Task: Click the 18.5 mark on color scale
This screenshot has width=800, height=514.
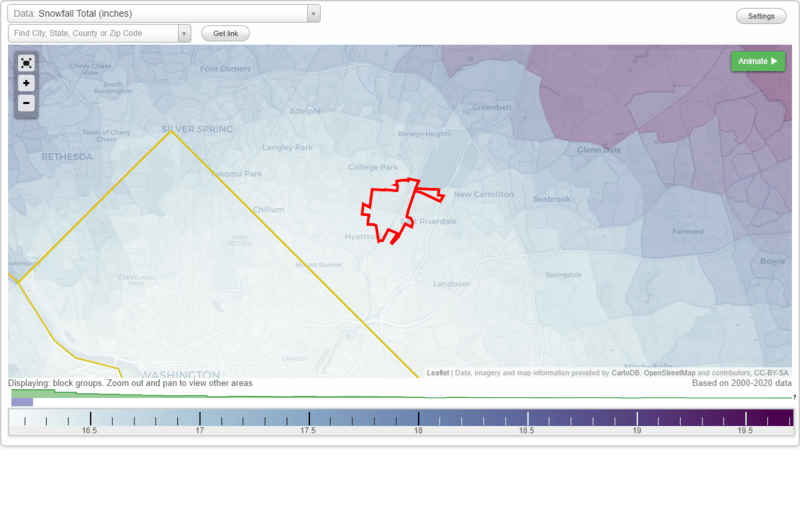Action: (x=527, y=430)
